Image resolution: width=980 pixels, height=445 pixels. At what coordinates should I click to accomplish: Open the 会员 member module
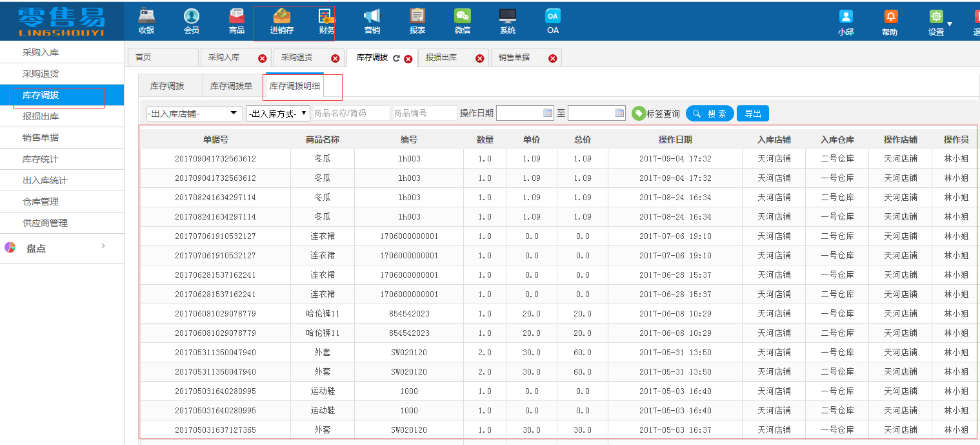[191, 19]
